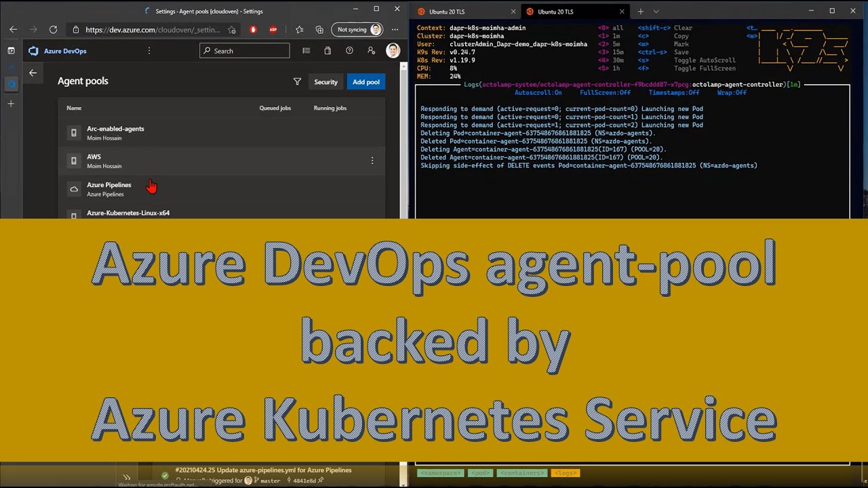Open the work items list icon in header

(307, 51)
